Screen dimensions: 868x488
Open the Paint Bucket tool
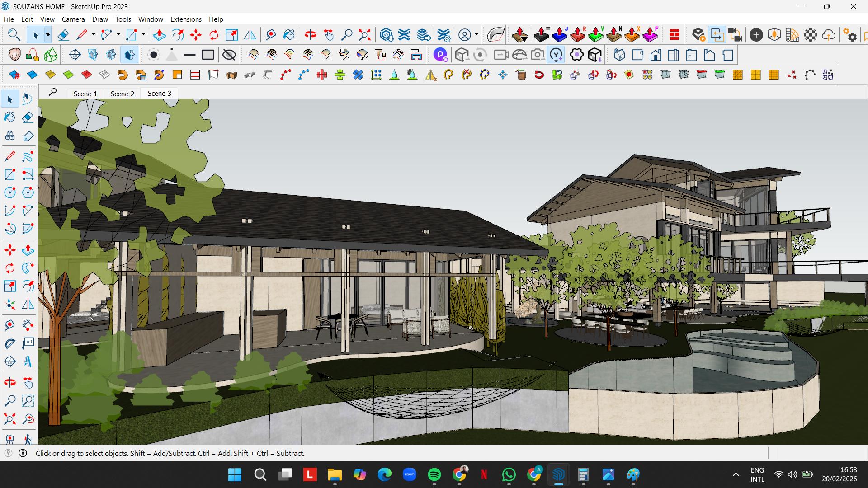point(289,35)
